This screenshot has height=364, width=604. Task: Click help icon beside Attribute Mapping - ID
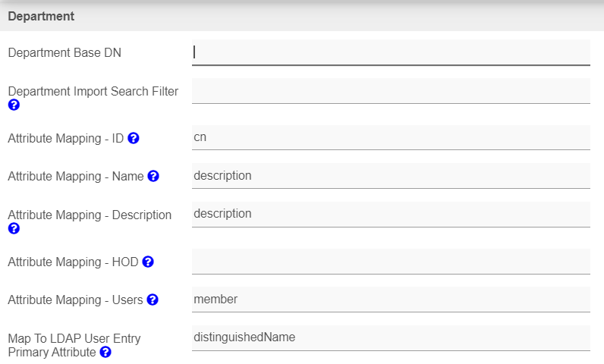[134, 138]
